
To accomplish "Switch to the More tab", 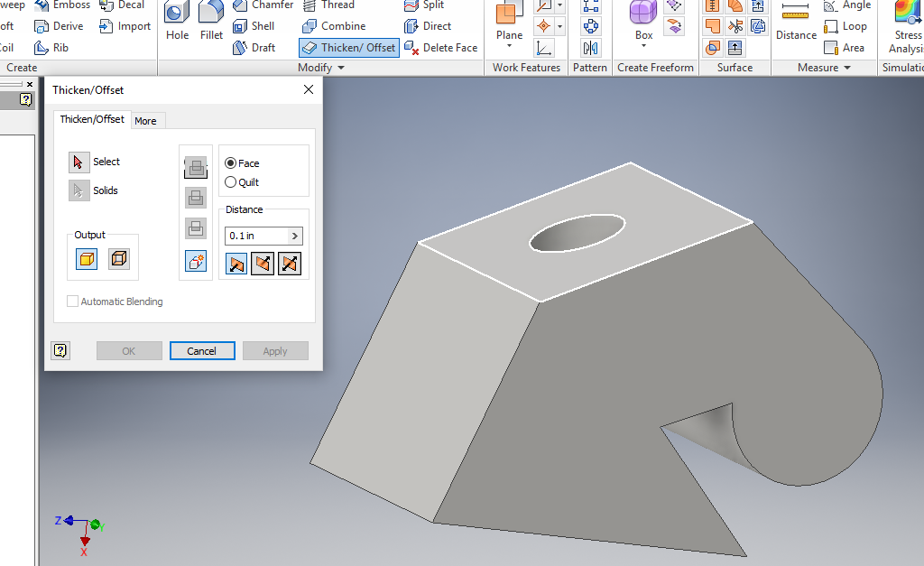I will tap(146, 119).
